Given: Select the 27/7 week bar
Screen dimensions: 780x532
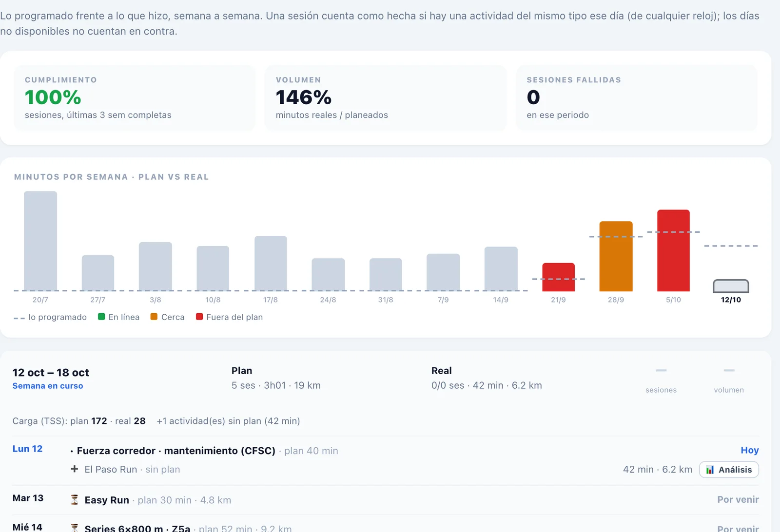Looking at the screenshot, I should tap(98, 273).
